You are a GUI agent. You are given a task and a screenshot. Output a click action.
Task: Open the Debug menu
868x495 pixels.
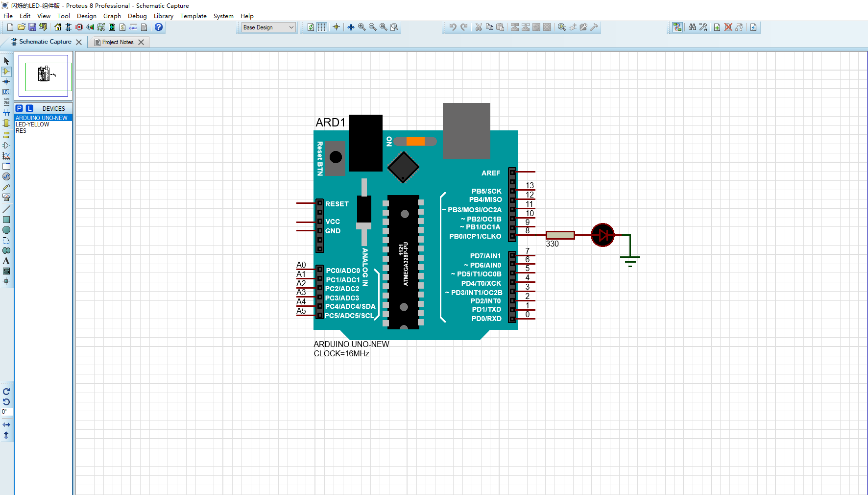click(137, 16)
